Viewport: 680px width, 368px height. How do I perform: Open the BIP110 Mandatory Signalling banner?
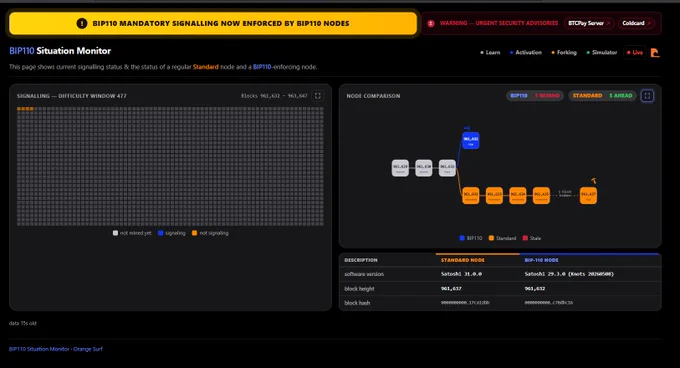213,23
